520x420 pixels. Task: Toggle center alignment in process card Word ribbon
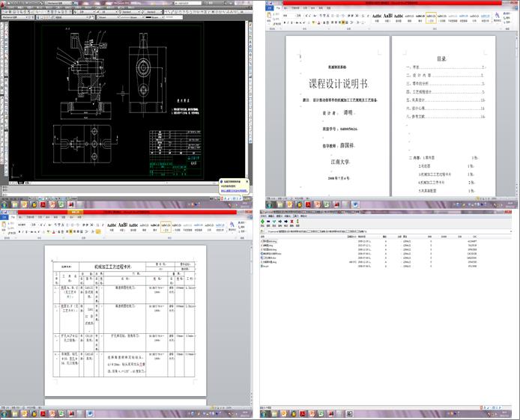(x=71, y=232)
